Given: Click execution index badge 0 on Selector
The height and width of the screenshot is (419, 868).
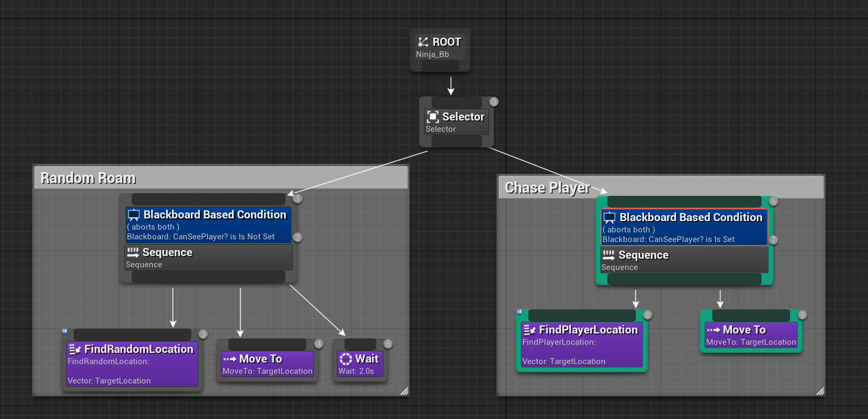Looking at the screenshot, I should 494,102.
